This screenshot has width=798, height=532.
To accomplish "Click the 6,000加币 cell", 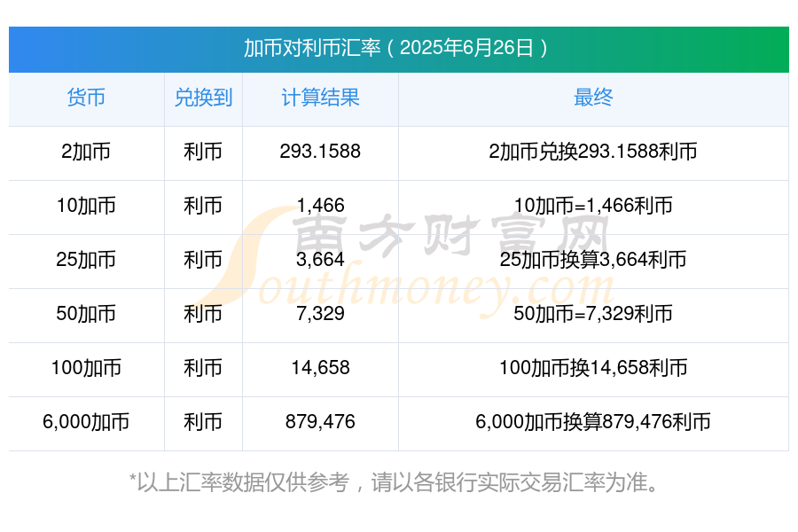I will tap(86, 422).
